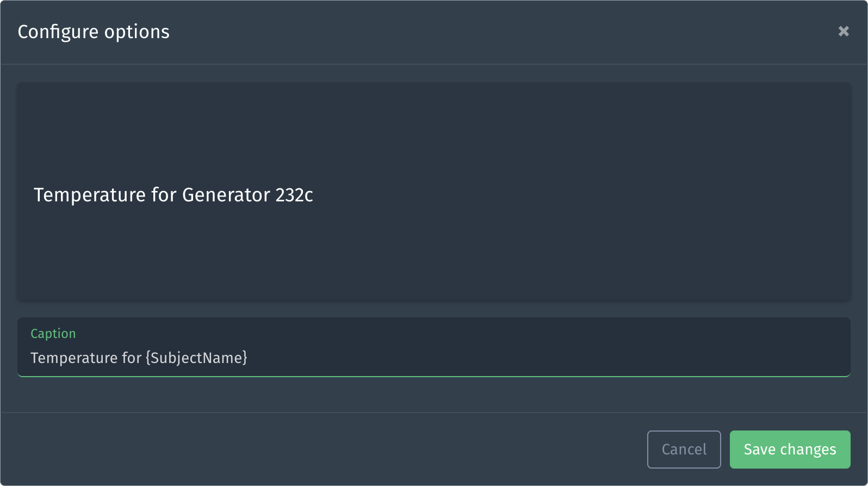Click Generator 232c in the preview
Screen dimensions: 868x486
coord(247,195)
